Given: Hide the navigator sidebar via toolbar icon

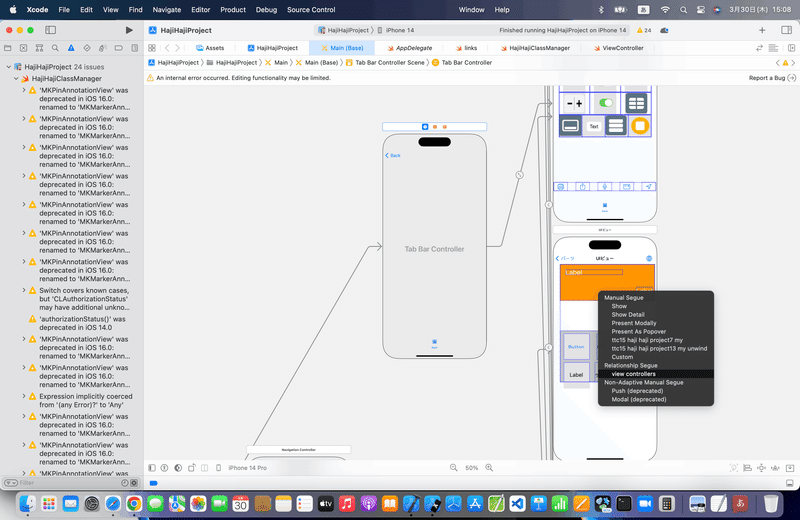Looking at the screenshot, I should click(x=51, y=30).
